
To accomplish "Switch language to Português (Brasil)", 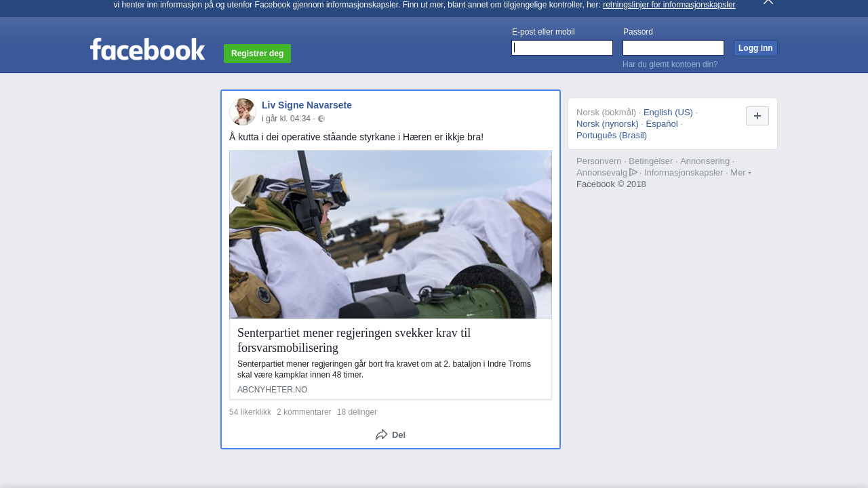I will [x=612, y=136].
